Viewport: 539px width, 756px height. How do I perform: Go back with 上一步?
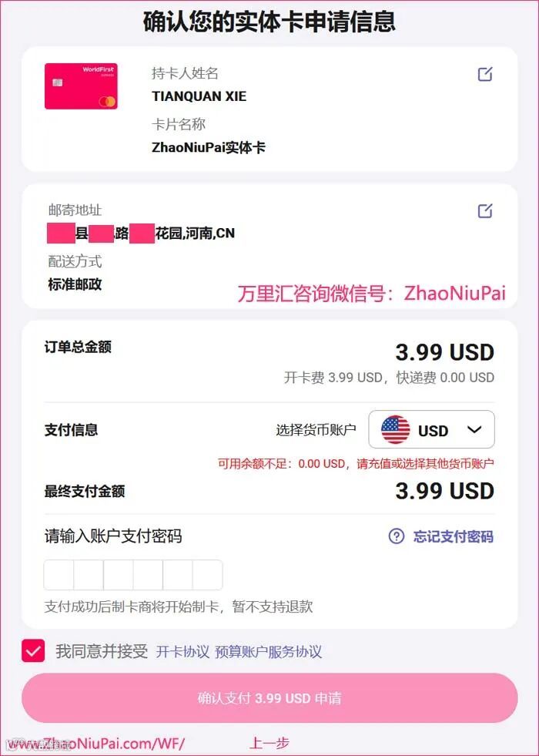coord(269,743)
